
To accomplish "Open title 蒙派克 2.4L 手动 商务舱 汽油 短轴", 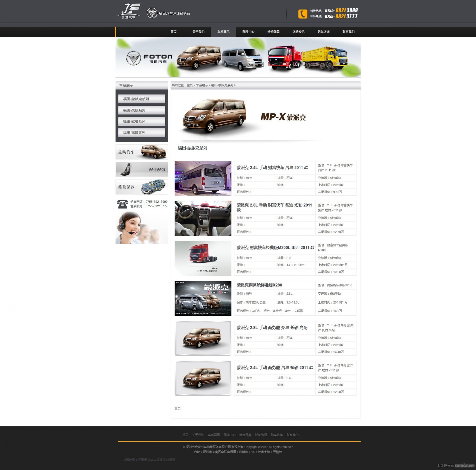I will 275,368.
